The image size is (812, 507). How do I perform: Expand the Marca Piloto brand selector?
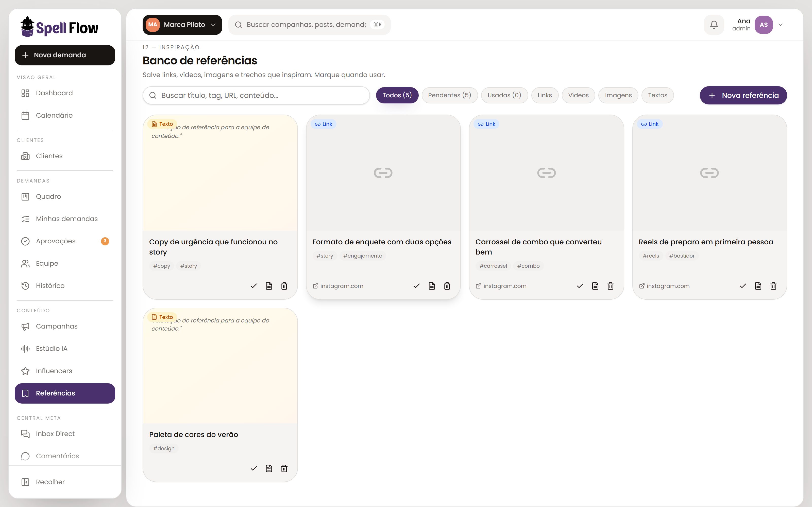(x=182, y=25)
